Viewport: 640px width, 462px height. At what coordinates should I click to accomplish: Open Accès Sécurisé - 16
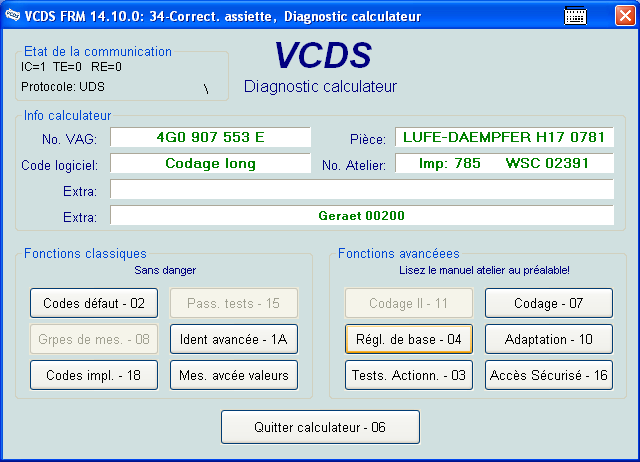549,375
